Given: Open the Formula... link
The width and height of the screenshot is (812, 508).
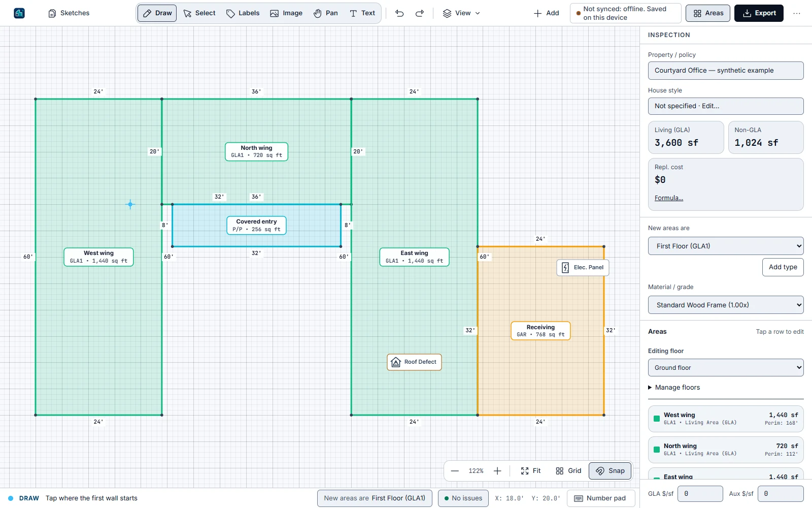Looking at the screenshot, I should click(669, 198).
